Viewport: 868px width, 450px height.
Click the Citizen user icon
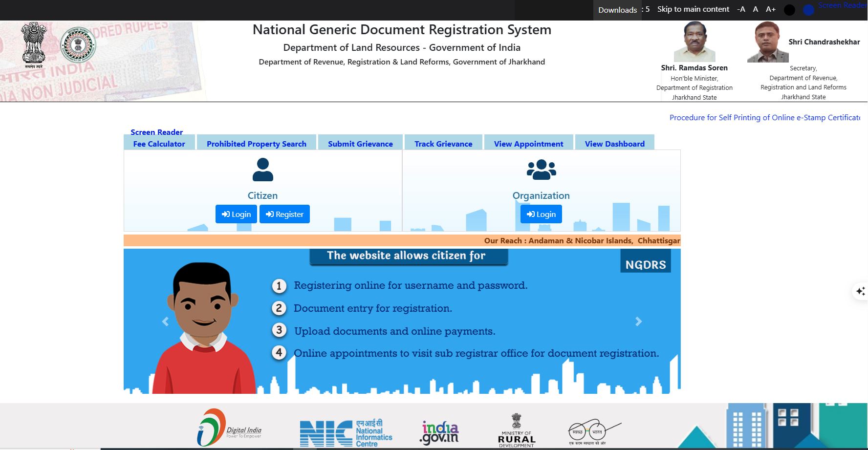coord(262,170)
